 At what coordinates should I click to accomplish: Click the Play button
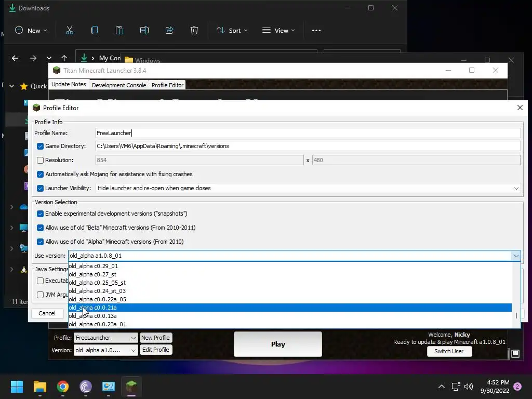pos(278,344)
